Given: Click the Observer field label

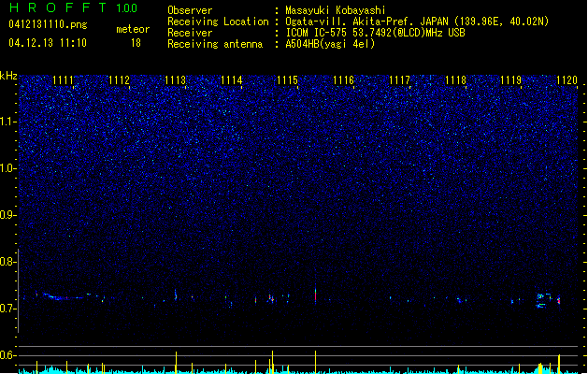Looking at the screenshot, I should click(190, 10).
